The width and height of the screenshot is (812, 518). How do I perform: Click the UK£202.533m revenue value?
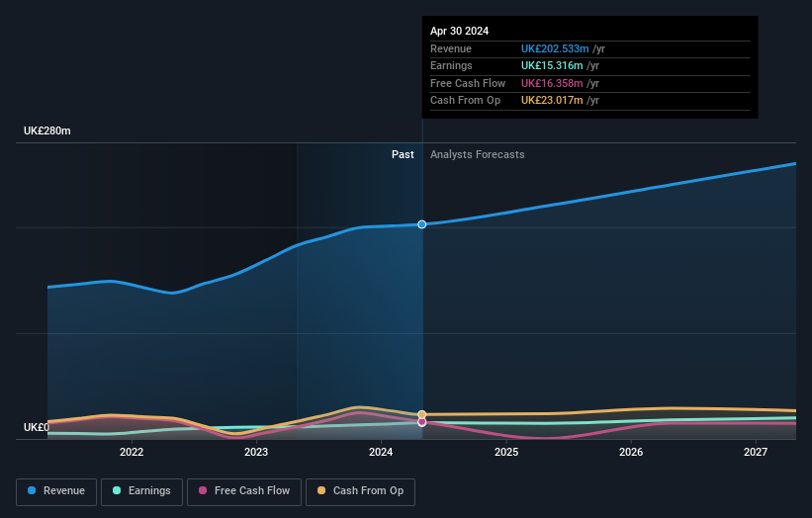555,48
